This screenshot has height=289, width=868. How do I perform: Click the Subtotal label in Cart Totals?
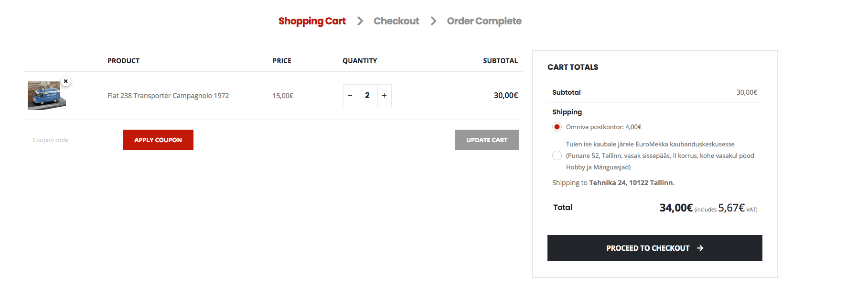click(567, 92)
